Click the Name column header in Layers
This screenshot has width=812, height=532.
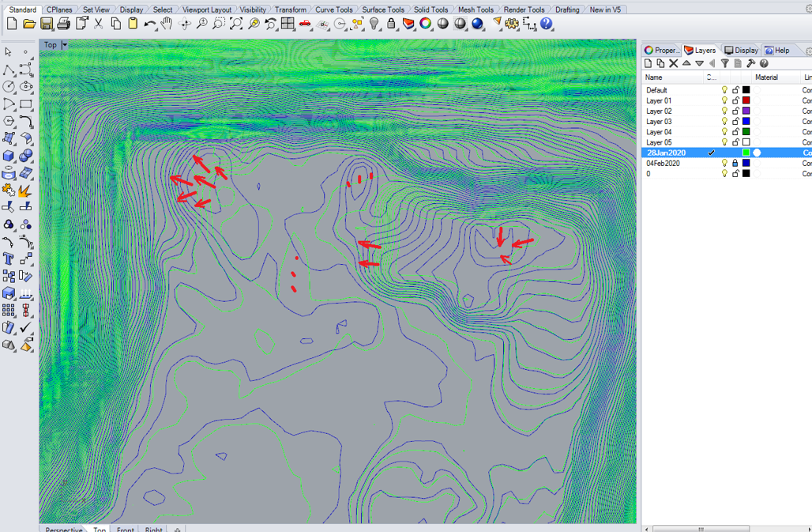[x=673, y=77]
